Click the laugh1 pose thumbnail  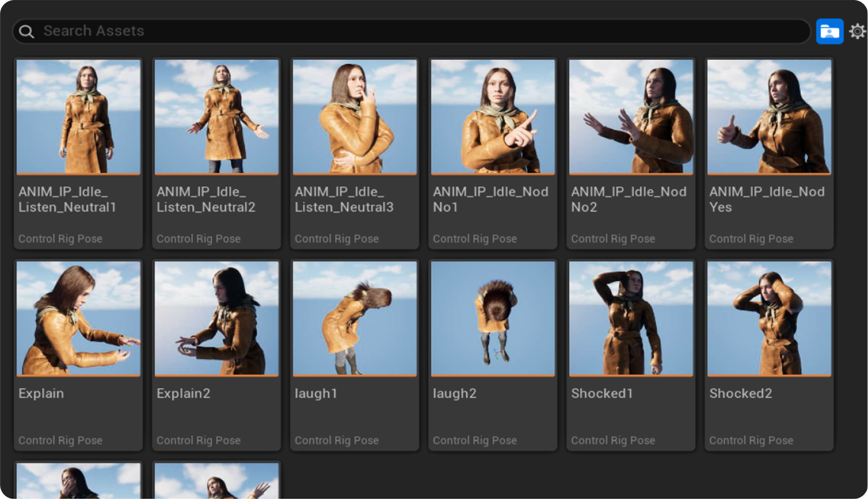click(x=354, y=318)
